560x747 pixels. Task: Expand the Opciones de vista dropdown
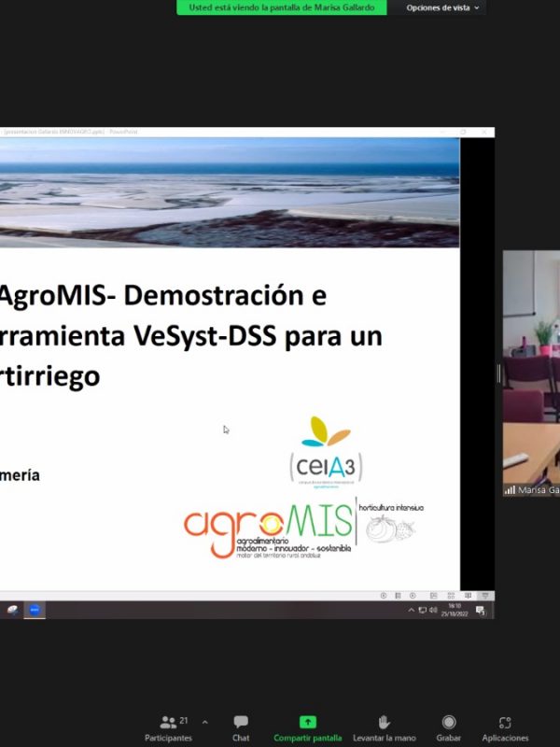click(443, 7)
